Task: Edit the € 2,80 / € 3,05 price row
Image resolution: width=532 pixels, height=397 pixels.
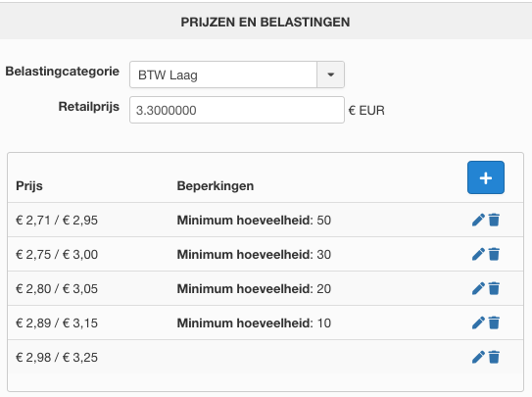Action: tap(478, 288)
